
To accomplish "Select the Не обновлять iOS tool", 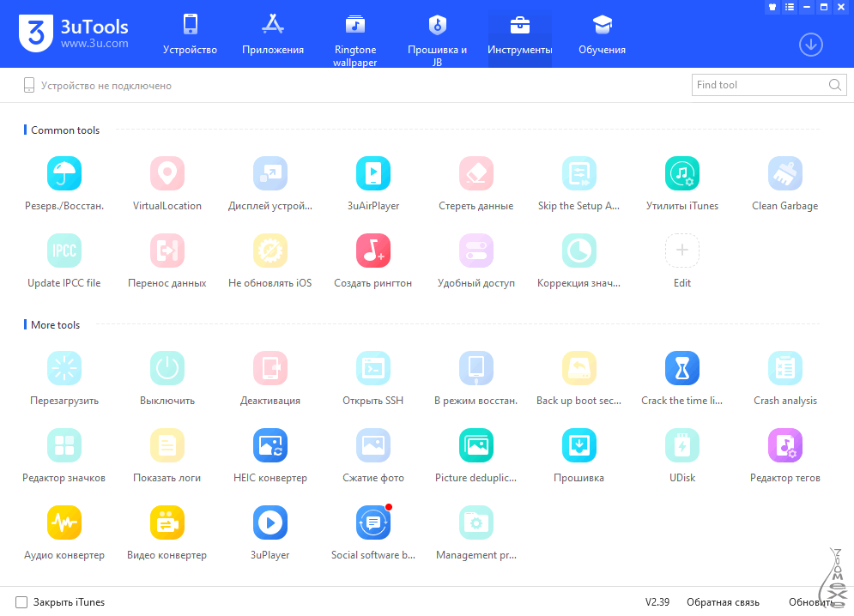I will pyautogui.click(x=270, y=251).
